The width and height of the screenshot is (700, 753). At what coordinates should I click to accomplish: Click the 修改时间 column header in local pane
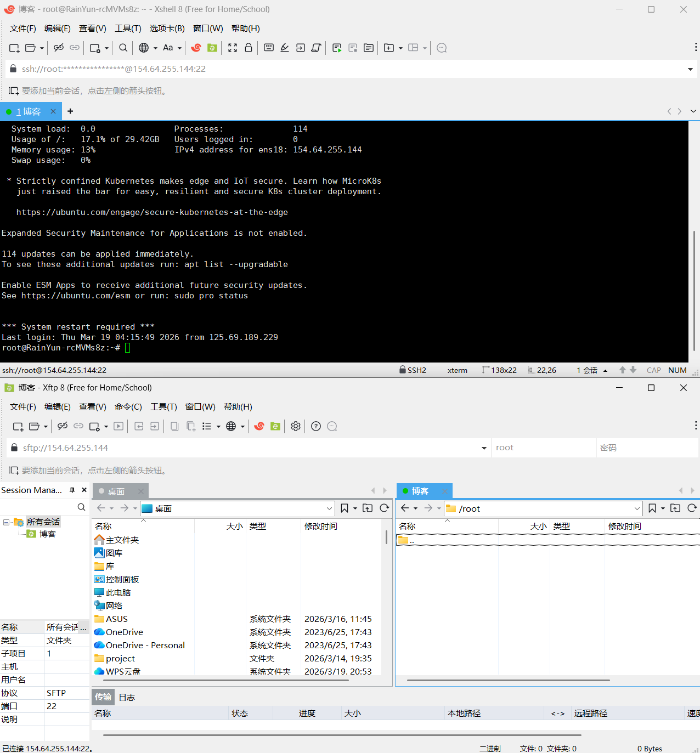pyautogui.click(x=321, y=526)
